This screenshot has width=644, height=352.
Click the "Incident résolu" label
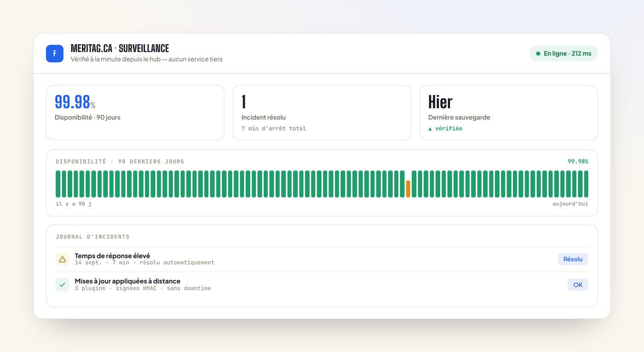point(264,117)
